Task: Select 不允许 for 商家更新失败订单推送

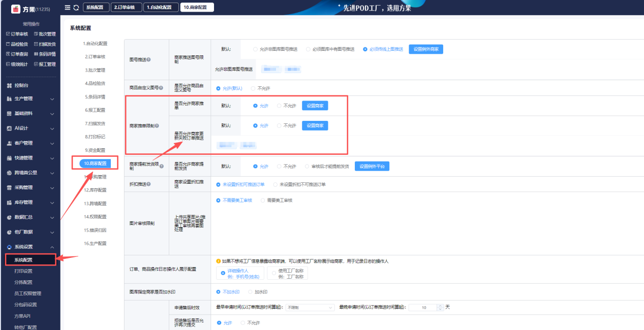Action: pyautogui.click(x=286, y=125)
